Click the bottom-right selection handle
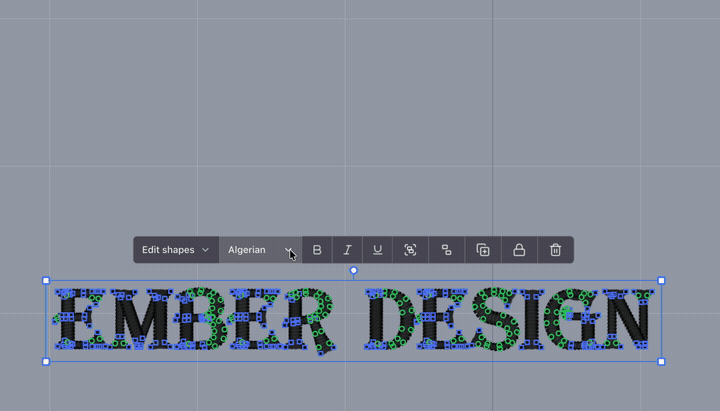 [661, 362]
